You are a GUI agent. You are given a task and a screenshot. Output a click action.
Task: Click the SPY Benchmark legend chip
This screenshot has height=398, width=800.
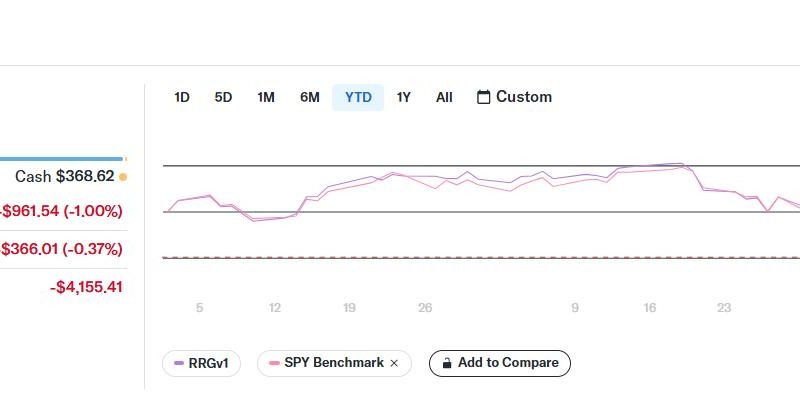coord(334,363)
